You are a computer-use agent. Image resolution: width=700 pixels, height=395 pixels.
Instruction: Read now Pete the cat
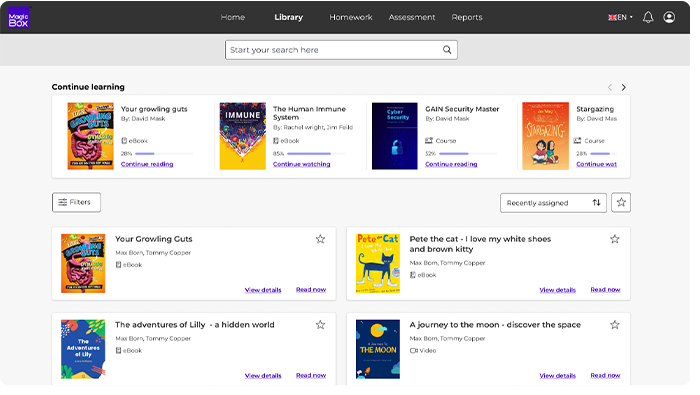[x=605, y=290]
